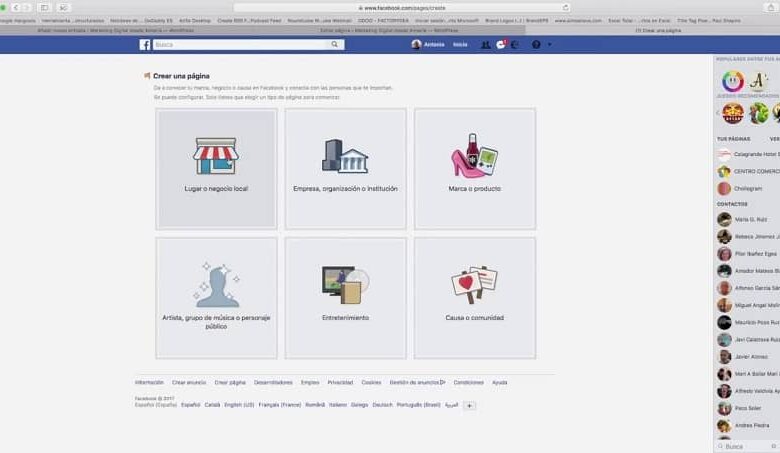Switch language to Català
The height and width of the screenshot is (453, 780).
pos(212,405)
